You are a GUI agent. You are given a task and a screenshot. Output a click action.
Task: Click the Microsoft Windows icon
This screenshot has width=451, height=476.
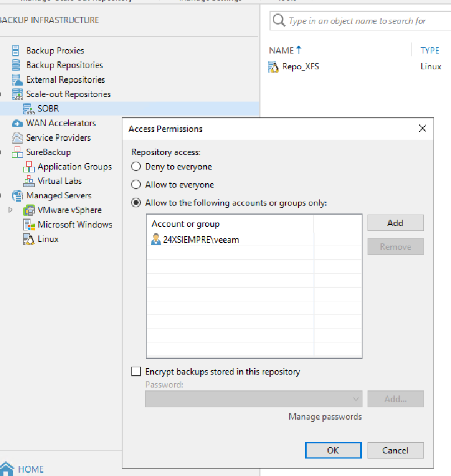(29, 225)
